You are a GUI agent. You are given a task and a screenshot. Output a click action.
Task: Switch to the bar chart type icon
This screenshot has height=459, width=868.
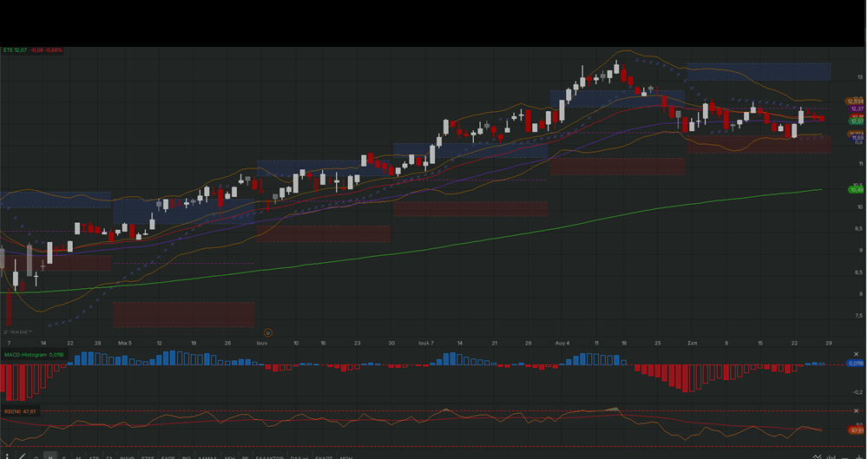[832, 456]
